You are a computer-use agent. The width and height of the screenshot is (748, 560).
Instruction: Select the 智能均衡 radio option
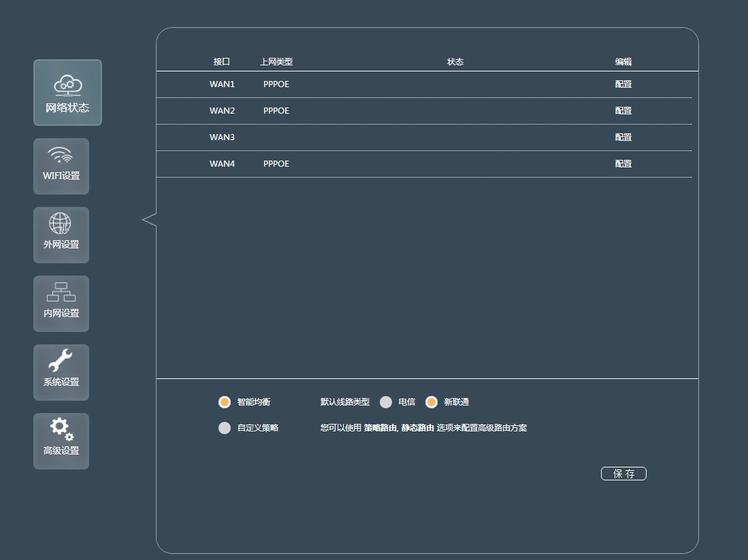225,402
